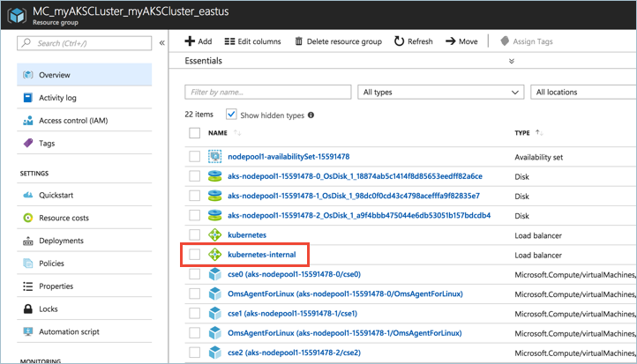Sort by NAME column arrows
This screenshot has width=637, height=364.
[x=237, y=133]
